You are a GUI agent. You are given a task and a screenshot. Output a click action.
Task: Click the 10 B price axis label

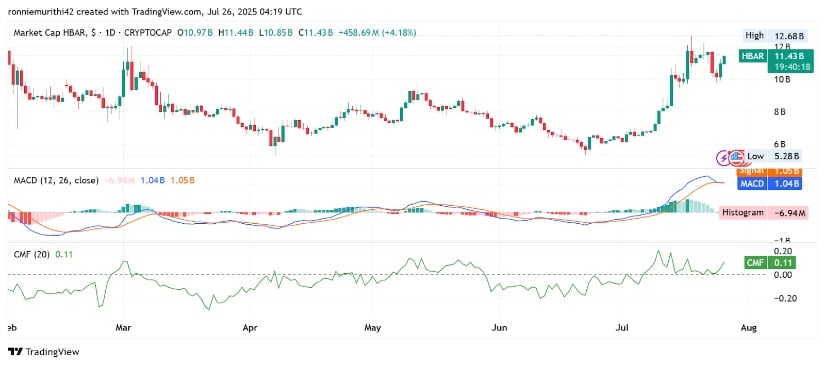pyautogui.click(x=782, y=79)
